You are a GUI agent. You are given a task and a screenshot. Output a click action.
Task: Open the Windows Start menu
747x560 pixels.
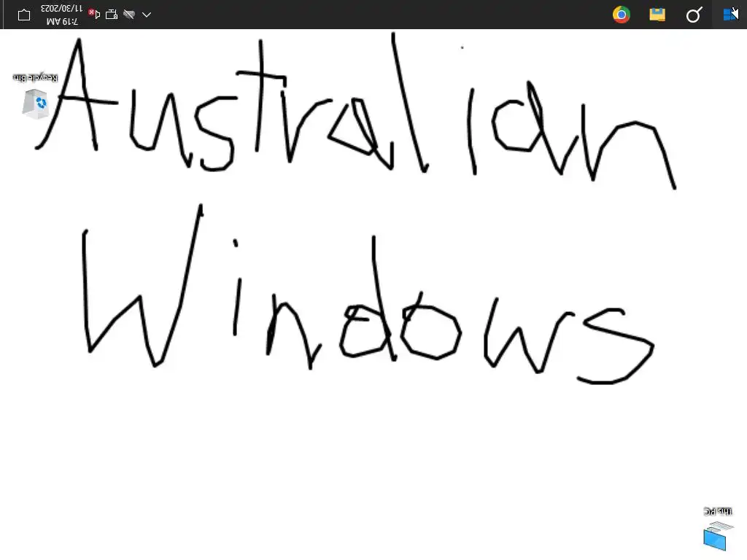[729, 15]
